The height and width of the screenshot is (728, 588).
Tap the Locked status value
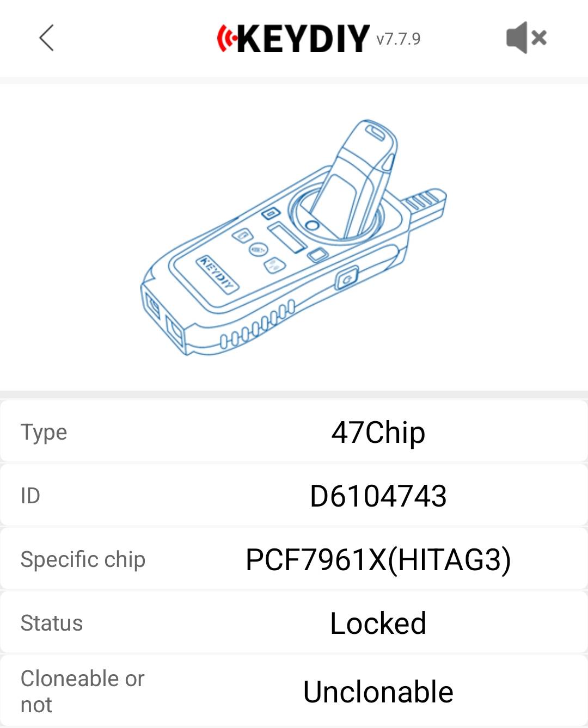(x=378, y=623)
